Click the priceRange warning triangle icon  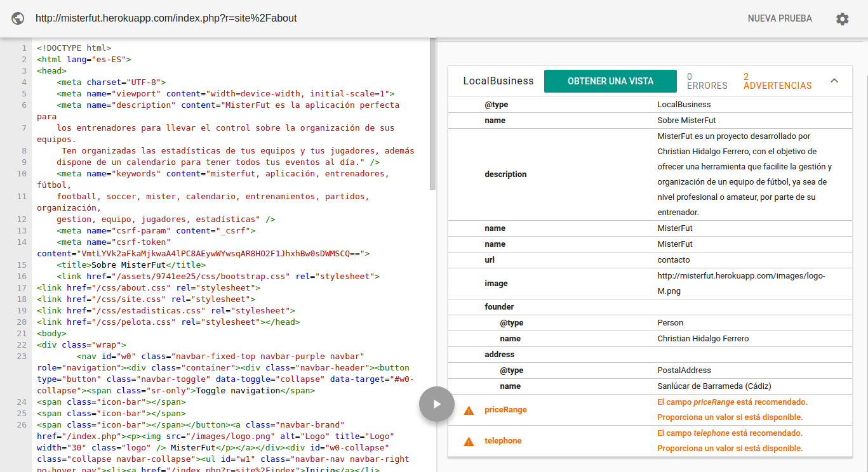click(469, 410)
